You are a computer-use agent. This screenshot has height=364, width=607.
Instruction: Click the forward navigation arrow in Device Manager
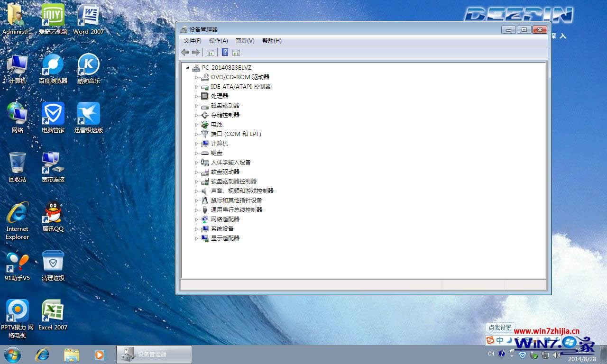196,52
